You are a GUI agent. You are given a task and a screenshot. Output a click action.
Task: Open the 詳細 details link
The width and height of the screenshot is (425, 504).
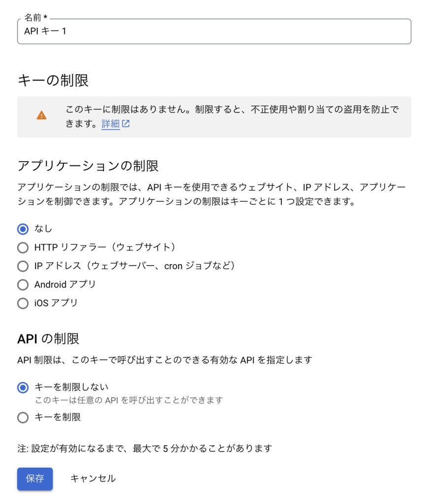tap(110, 124)
